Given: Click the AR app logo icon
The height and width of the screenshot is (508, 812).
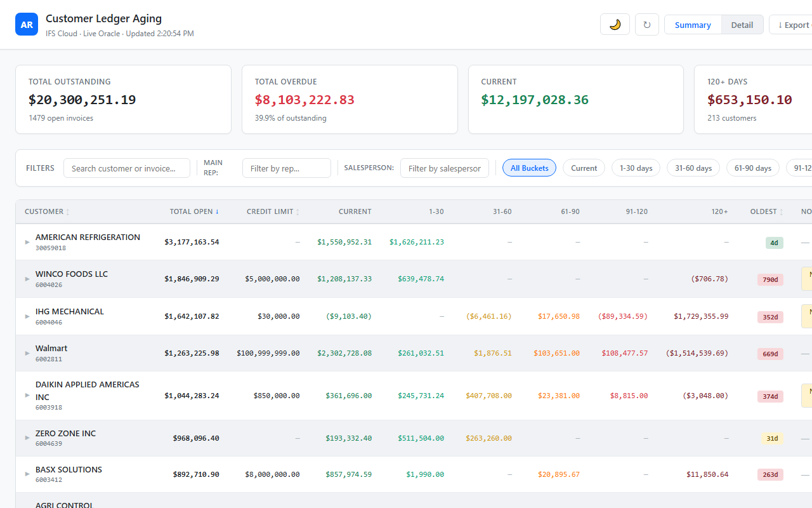Looking at the screenshot, I should coord(27,24).
